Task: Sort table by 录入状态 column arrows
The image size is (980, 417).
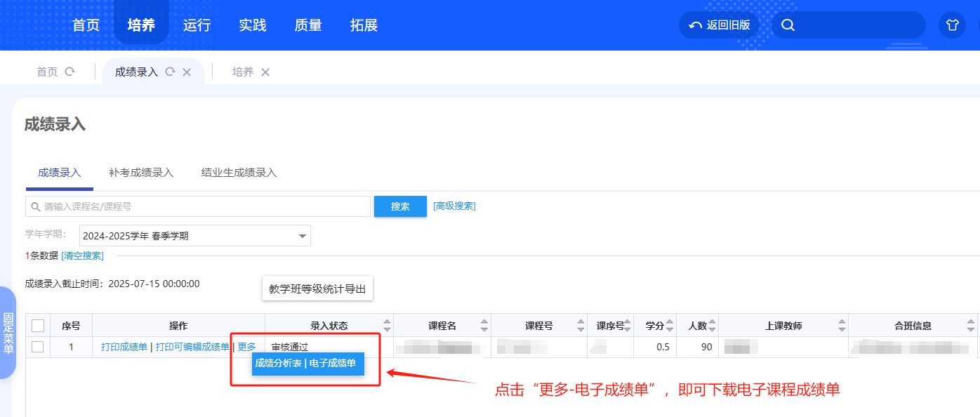Action: coord(387,326)
